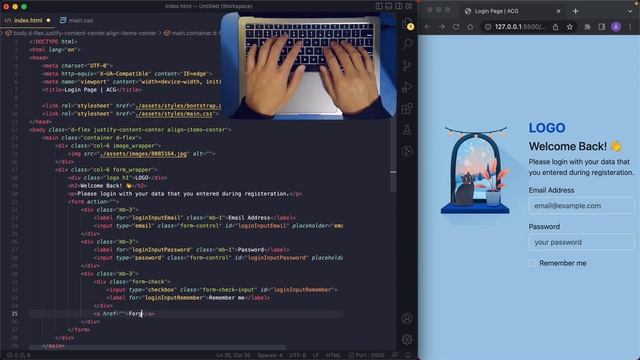
Task: Toggle primary sidebar layout icon in title bar
Action: (379, 6)
